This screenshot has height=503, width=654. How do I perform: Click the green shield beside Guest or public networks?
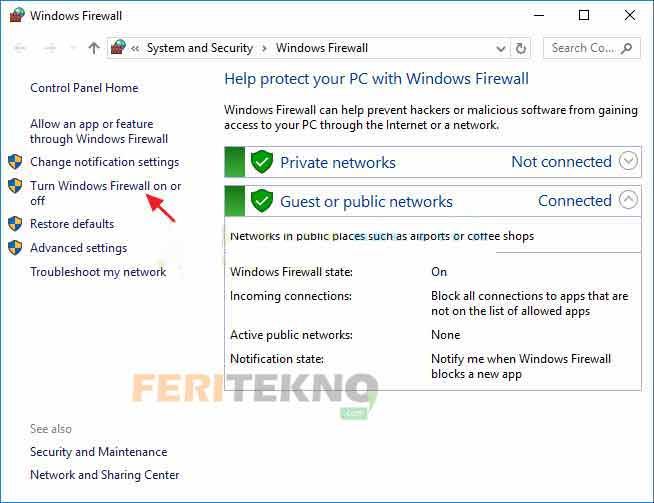click(x=262, y=201)
